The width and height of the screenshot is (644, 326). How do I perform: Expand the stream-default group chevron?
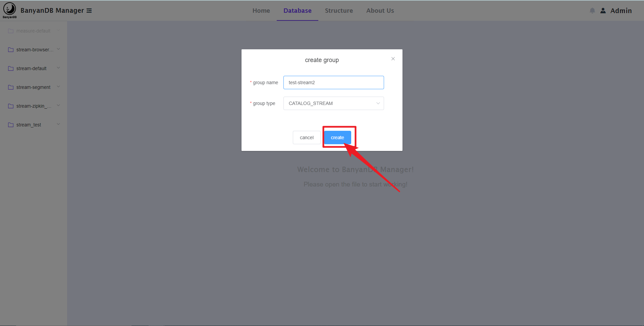(x=58, y=68)
